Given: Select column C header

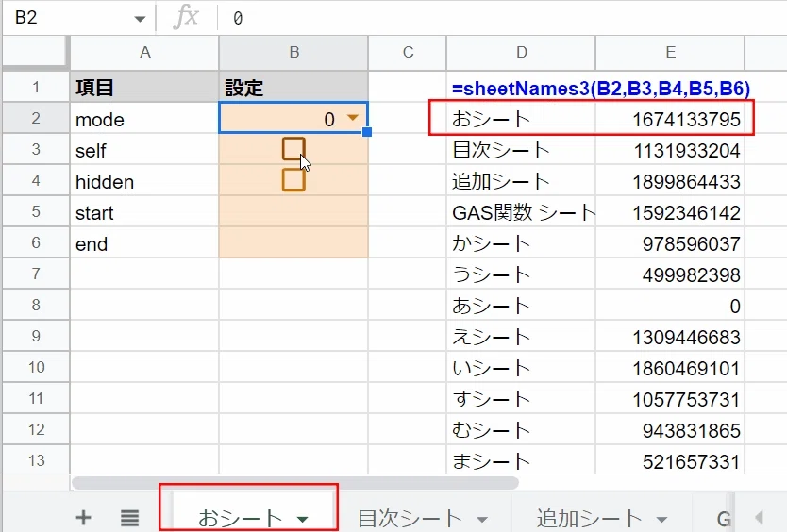Looking at the screenshot, I should (x=408, y=52).
